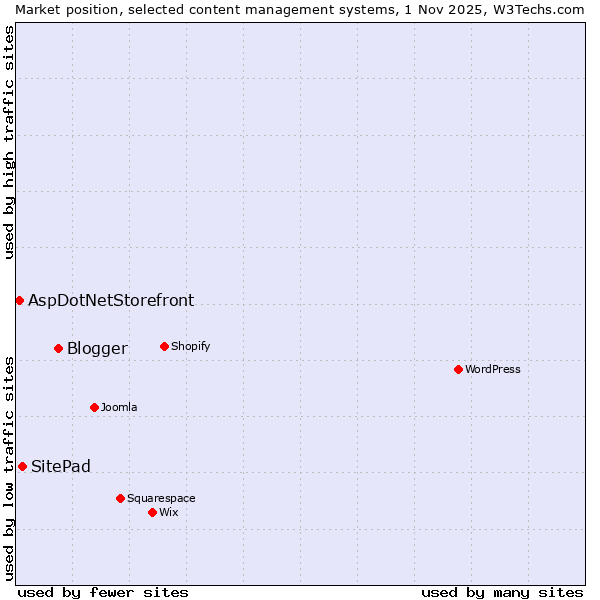Click the Squarespace text label
Viewport: 600px width, 600px height.
coord(161,498)
